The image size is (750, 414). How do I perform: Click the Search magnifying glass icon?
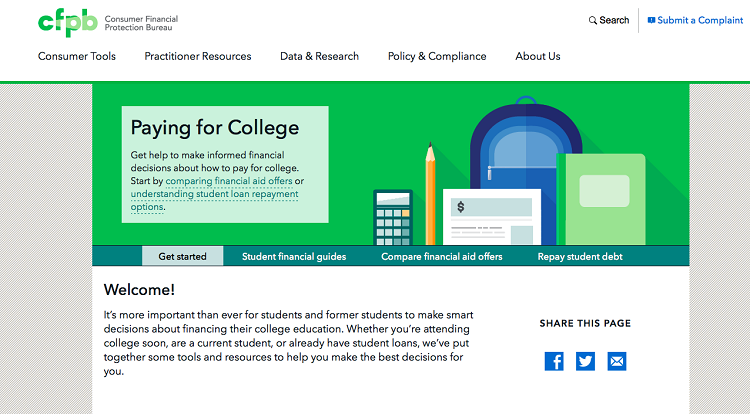pos(593,20)
